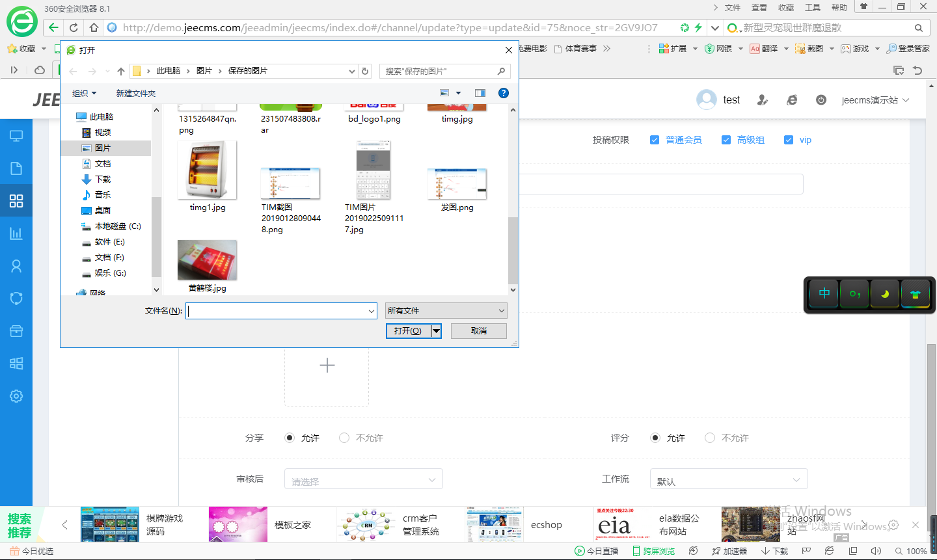Uncheck the 普通会员 checkbox
This screenshot has height=560, width=937.
(655, 140)
